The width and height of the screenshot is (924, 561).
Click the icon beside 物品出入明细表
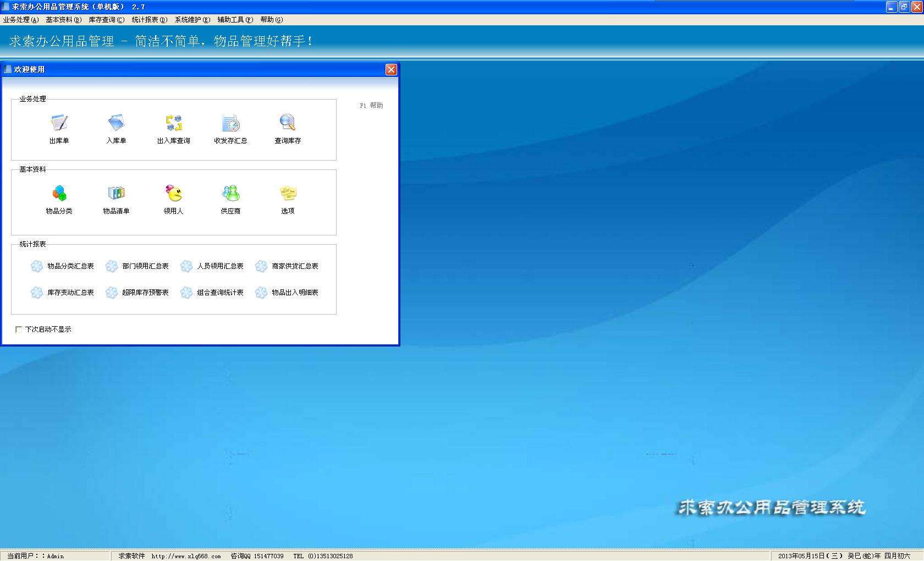(261, 293)
